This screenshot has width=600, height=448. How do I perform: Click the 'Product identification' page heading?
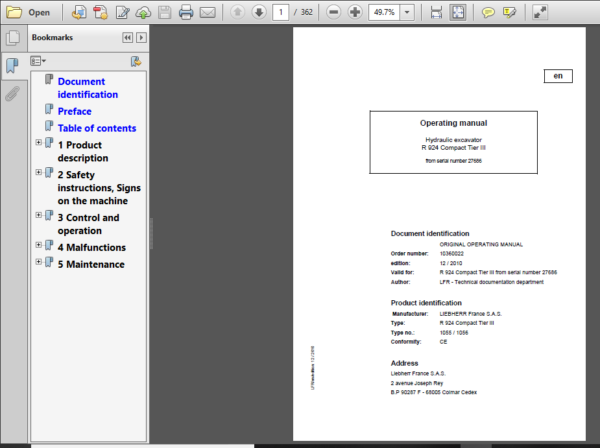[426, 303]
